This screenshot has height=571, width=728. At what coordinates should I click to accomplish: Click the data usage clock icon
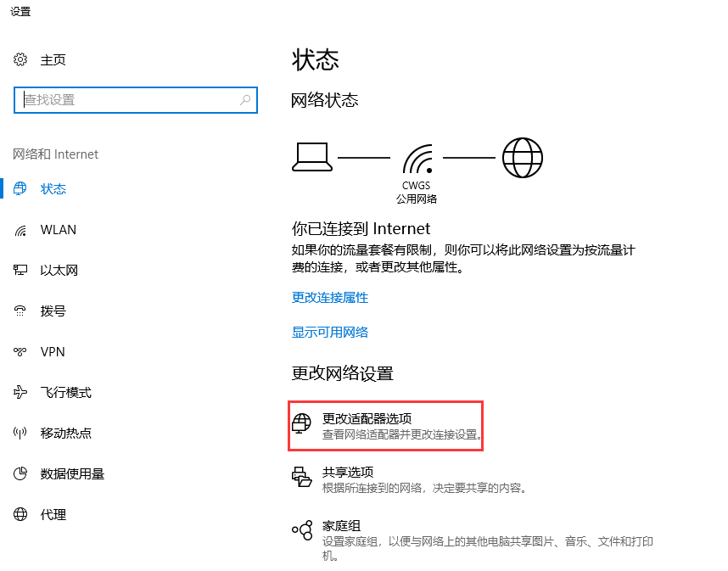pos(19,473)
